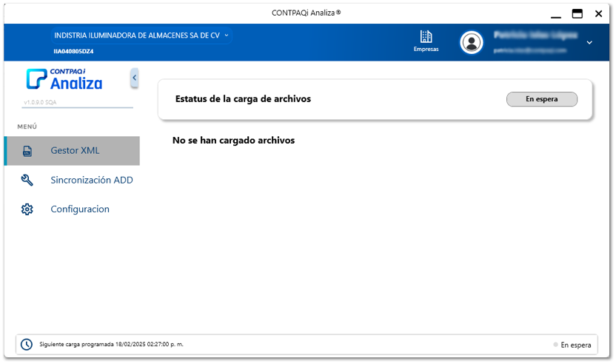616x364 pixels.
Task: Maximize the CONTPAQi Analiza window
Action: tap(577, 14)
